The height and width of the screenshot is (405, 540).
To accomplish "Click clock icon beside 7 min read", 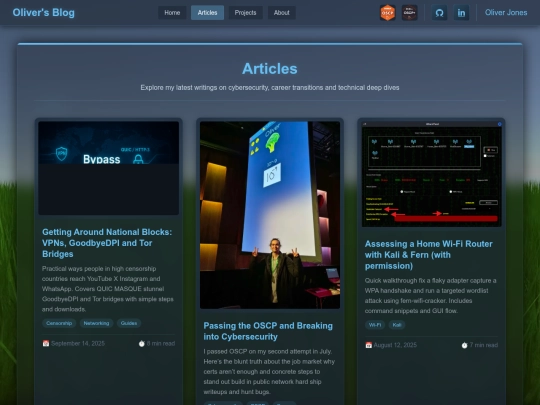I will [464, 345].
